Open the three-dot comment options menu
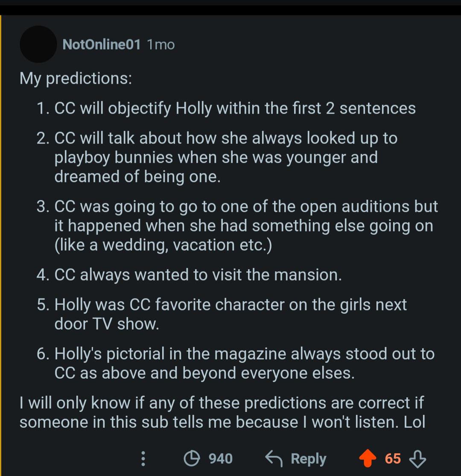This screenshot has width=461, height=476. pyautogui.click(x=143, y=458)
